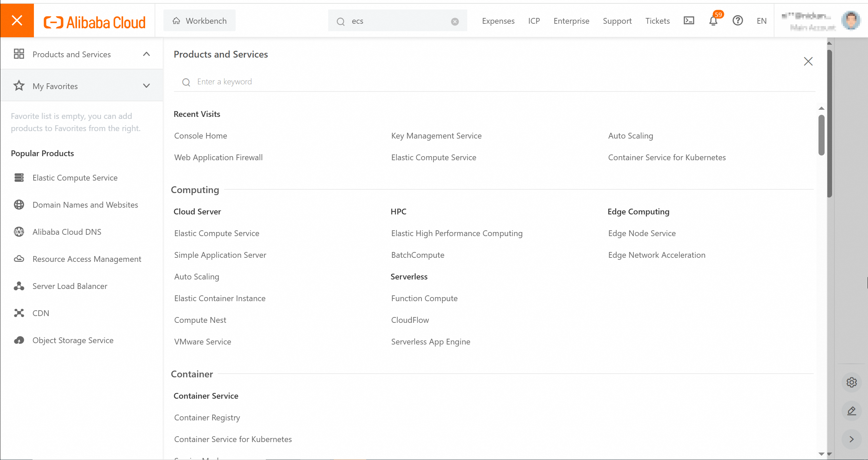Open Console Home from Recent Visits
The height and width of the screenshot is (460, 868).
click(201, 136)
